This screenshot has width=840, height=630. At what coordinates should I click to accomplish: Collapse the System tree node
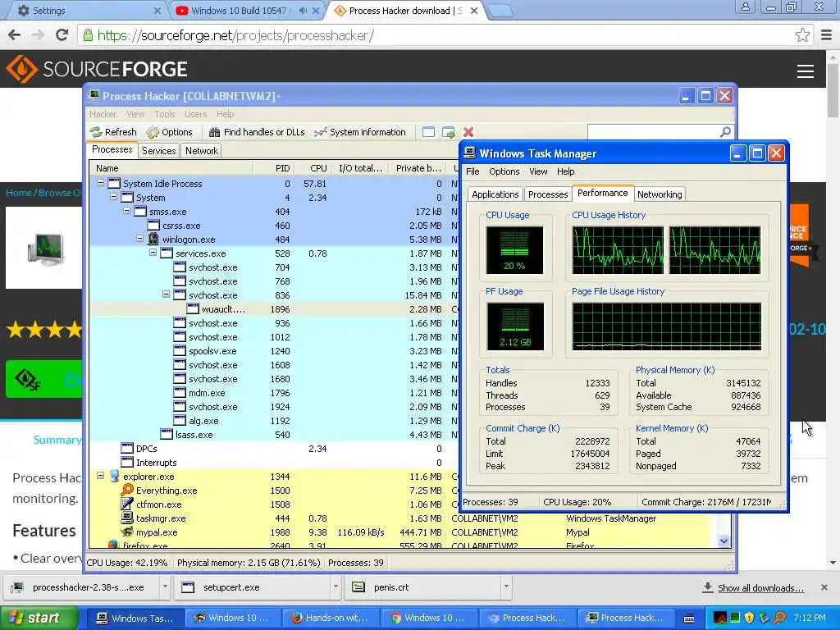pyautogui.click(x=113, y=197)
